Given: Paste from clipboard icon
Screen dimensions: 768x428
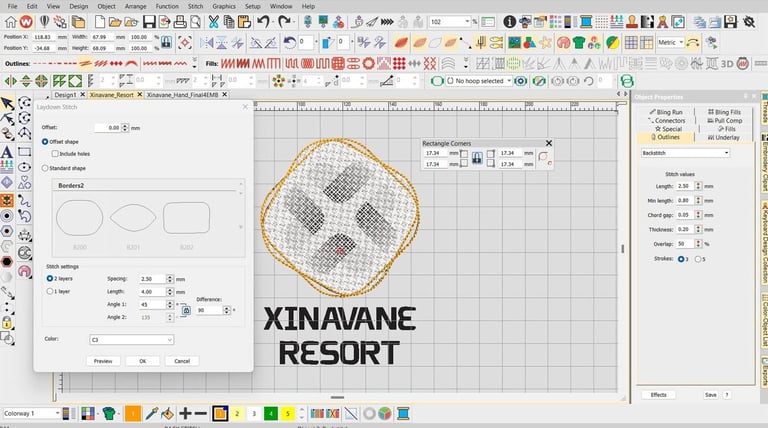Looking at the screenshot, I should click(244, 22).
